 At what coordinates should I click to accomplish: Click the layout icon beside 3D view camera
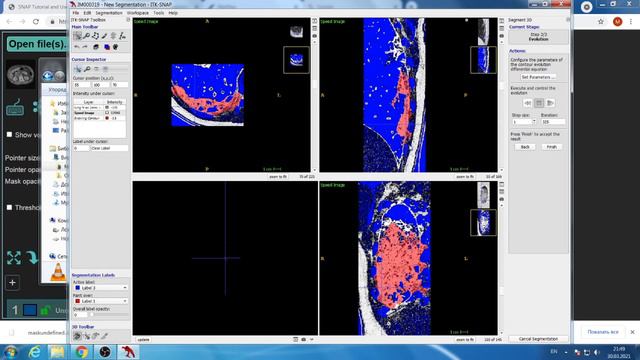point(296,339)
